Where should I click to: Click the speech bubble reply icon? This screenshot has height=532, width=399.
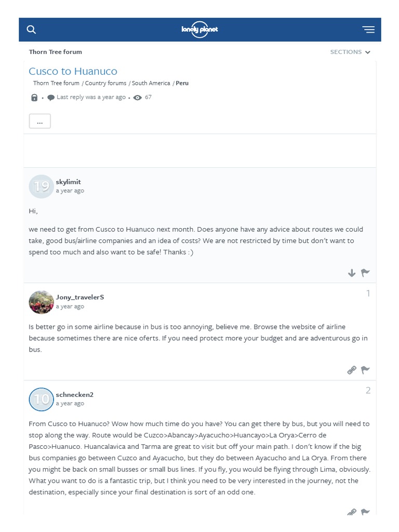pyautogui.click(x=51, y=98)
